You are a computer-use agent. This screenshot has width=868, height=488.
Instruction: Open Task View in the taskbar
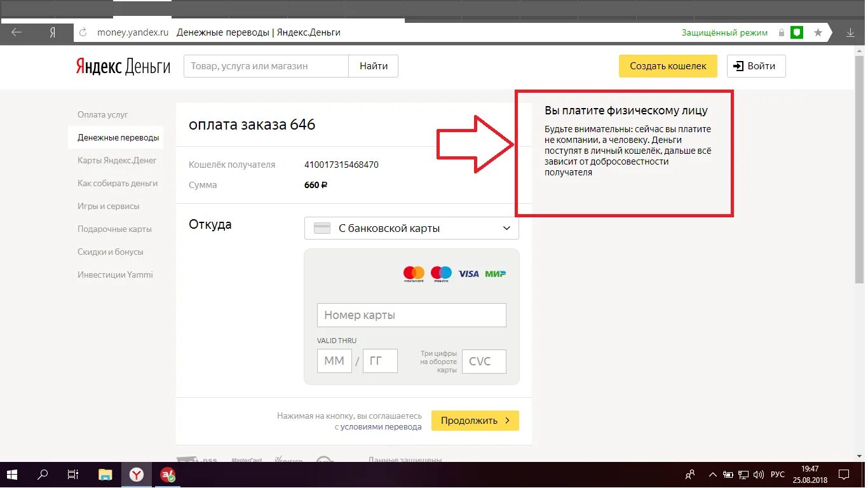click(73, 475)
